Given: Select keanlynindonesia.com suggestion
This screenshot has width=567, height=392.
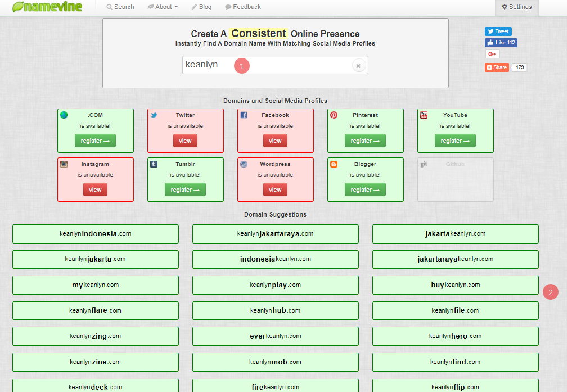Looking at the screenshot, I should click(x=96, y=233).
